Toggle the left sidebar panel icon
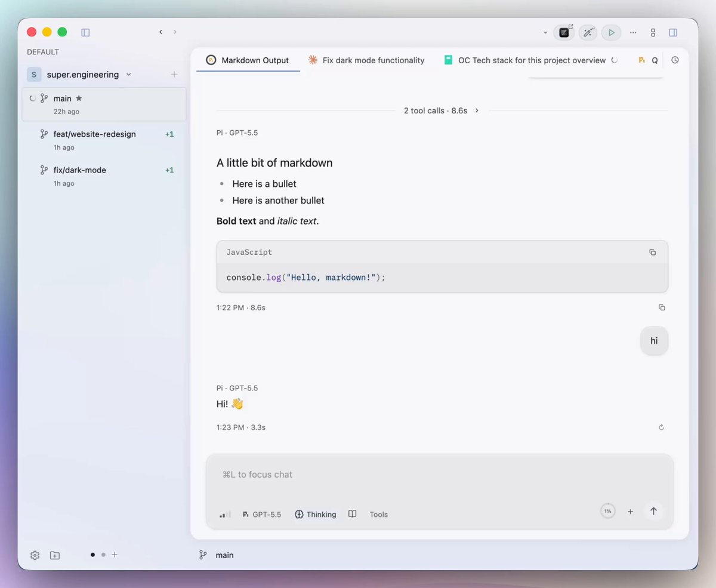716x588 pixels. click(85, 32)
